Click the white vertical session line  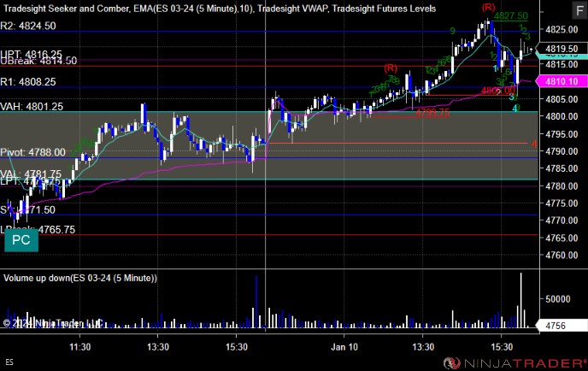coord(266,165)
